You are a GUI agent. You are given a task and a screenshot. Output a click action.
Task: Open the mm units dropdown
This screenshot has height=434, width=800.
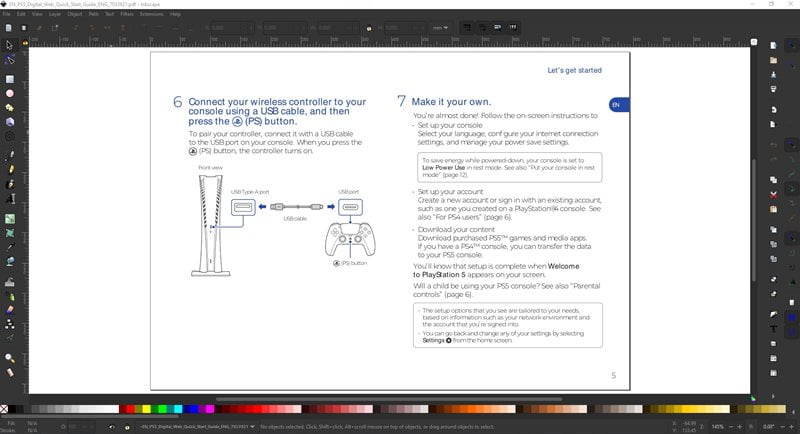coord(440,28)
